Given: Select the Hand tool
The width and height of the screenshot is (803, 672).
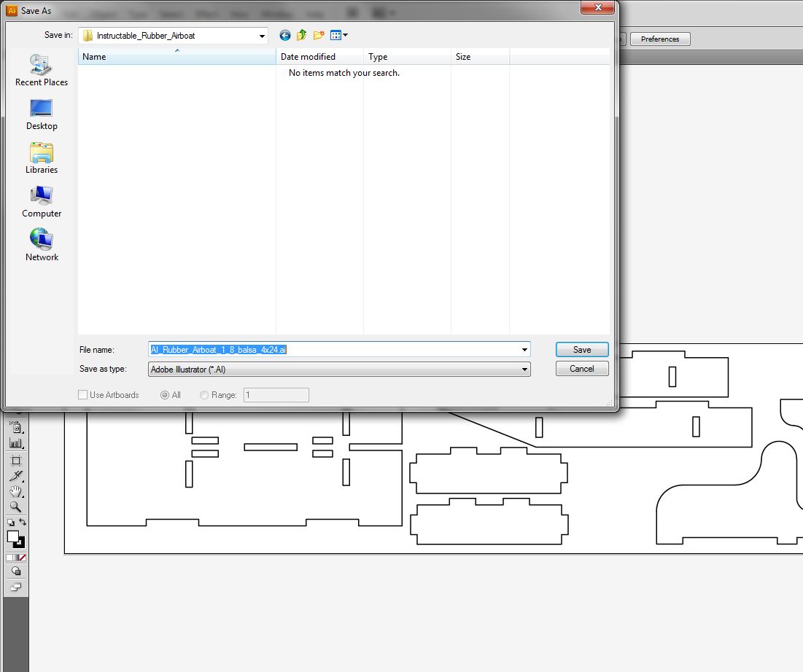Looking at the screenshot, I should click(16, 492).
